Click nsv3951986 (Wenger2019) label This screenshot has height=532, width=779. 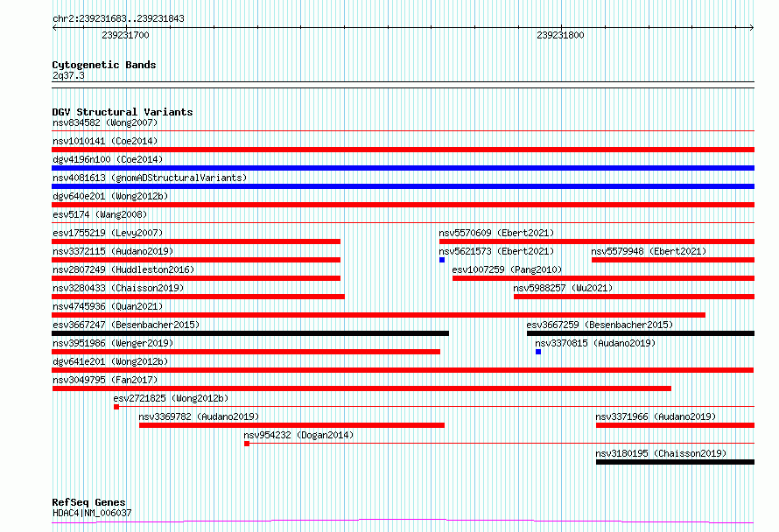113,343
